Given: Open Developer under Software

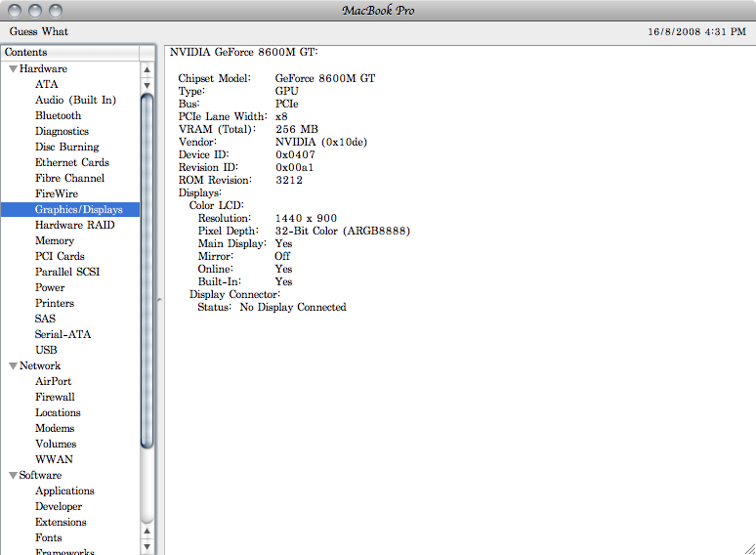Looking at the screenshot, I should [59, 506].
